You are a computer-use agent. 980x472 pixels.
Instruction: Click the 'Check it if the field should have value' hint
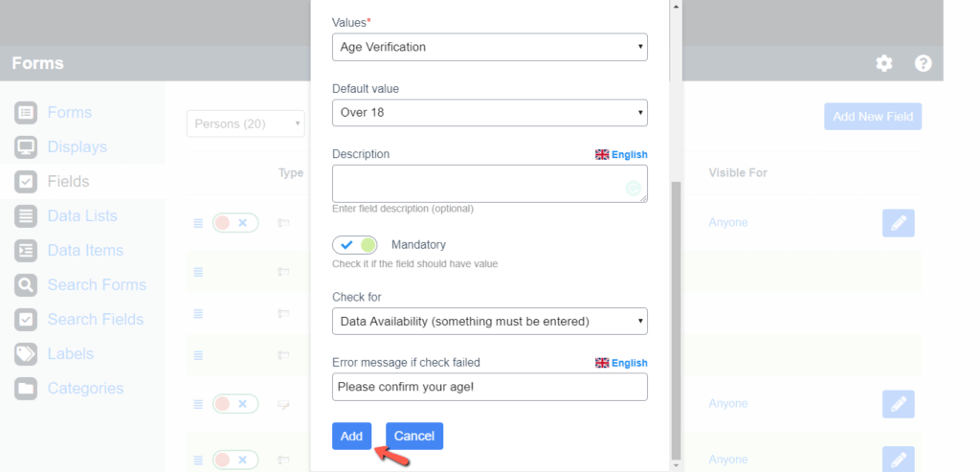pyautogui.click(x=415, y=264)
